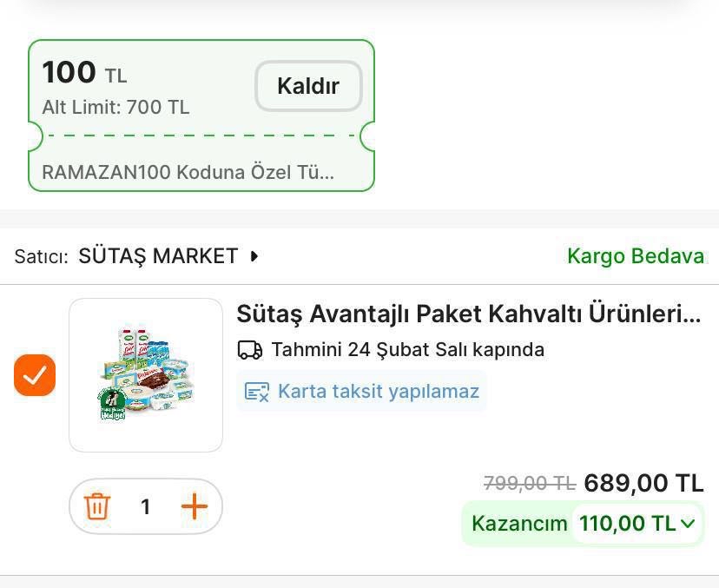719x588 pixels.
Task: Visit the SÜTAŞ MARKET seller name
Action: click(158, 256)
